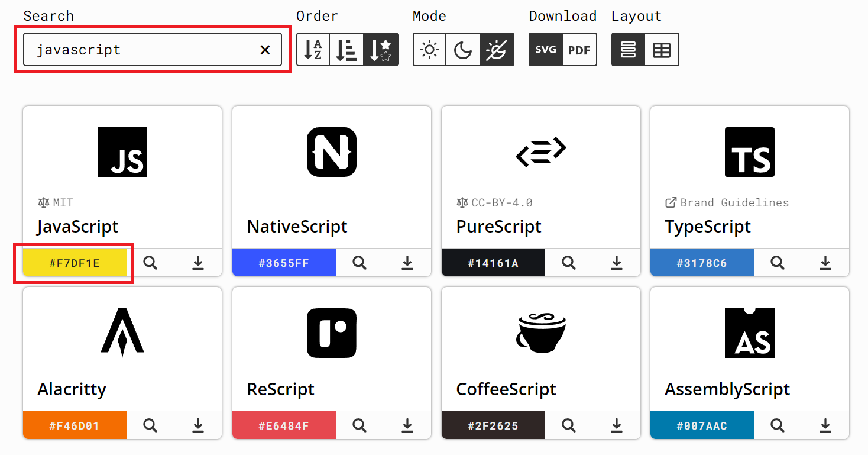Preview PureScript icon with magnifier
This screenshot has width=868, height=455.
(569, 263)
